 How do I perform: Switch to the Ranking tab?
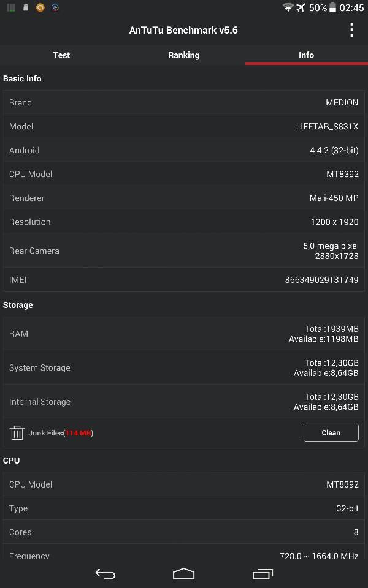[184, 55]
